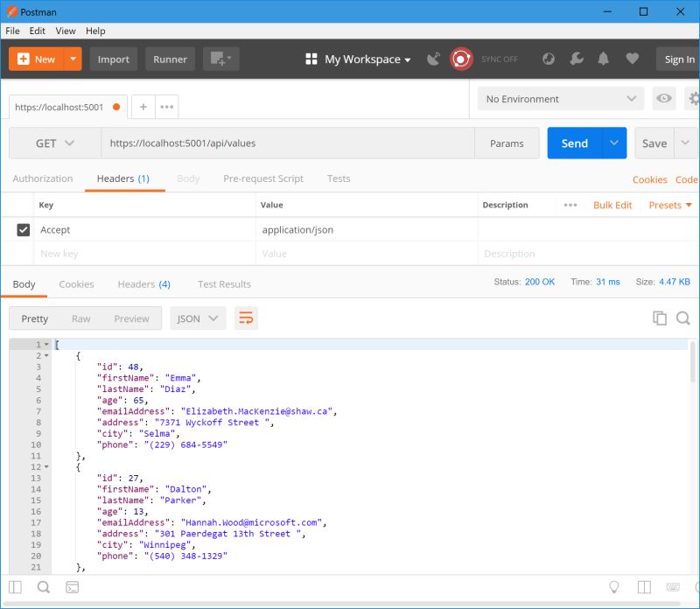Copy the response body using the copy icon

(661, 318)
